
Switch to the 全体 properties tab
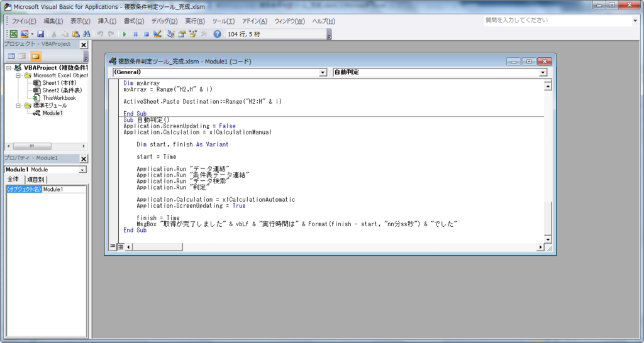click(x=14, y=179)
